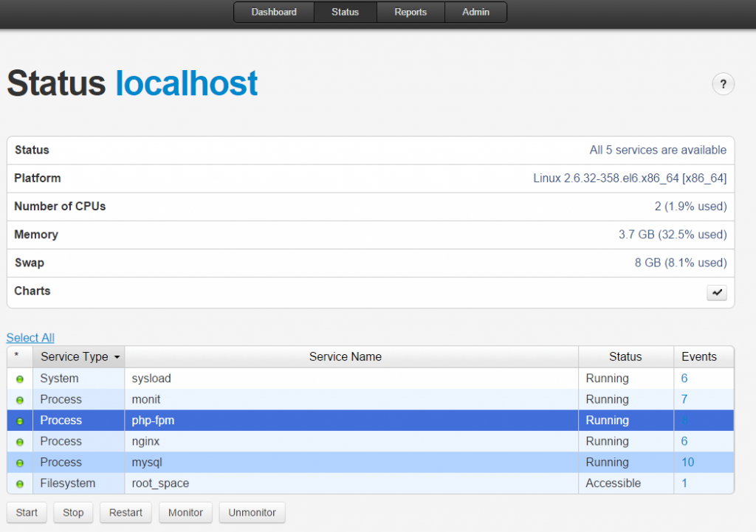Toggle the Charts display button
The image size is (756, 532).
(717, 293)
